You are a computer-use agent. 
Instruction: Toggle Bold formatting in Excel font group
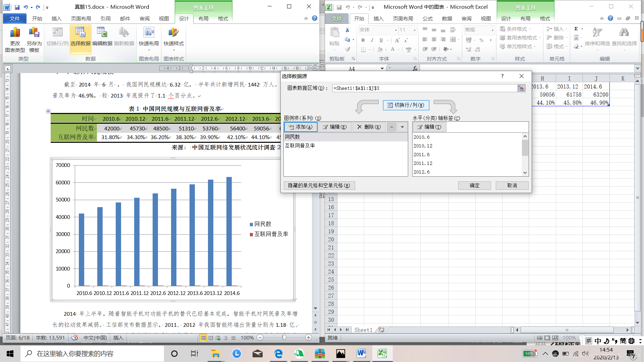(363, 40)
